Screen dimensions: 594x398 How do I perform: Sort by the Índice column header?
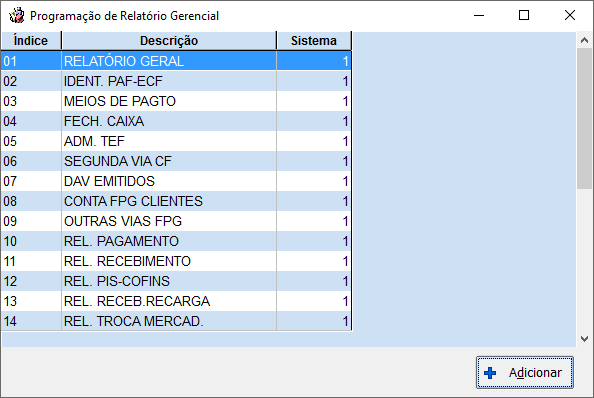(x=31, y=41)
